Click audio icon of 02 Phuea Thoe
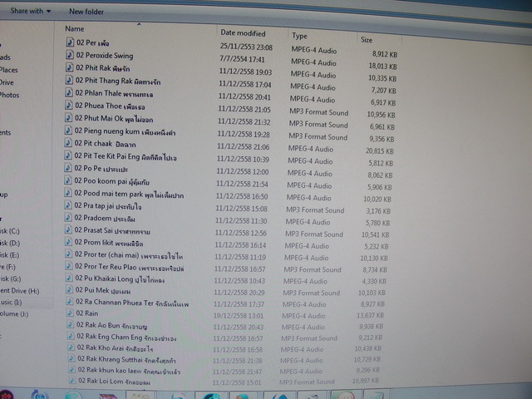The image size is (532, 399). pos(68,105)
